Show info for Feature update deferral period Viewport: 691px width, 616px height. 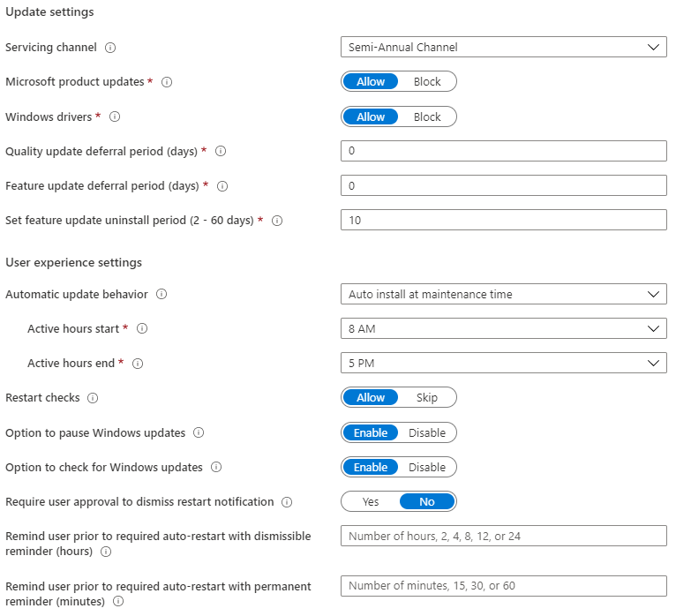pos(222,186)
